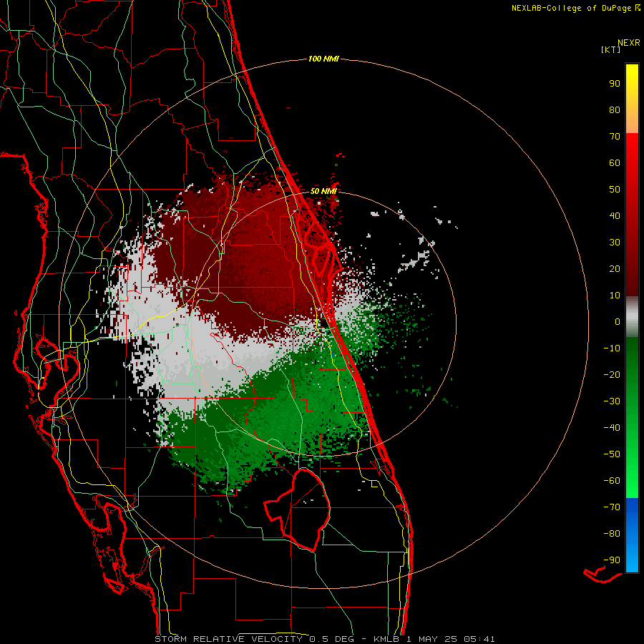Click the -30 value on the velocity scale

click(612, 401)
